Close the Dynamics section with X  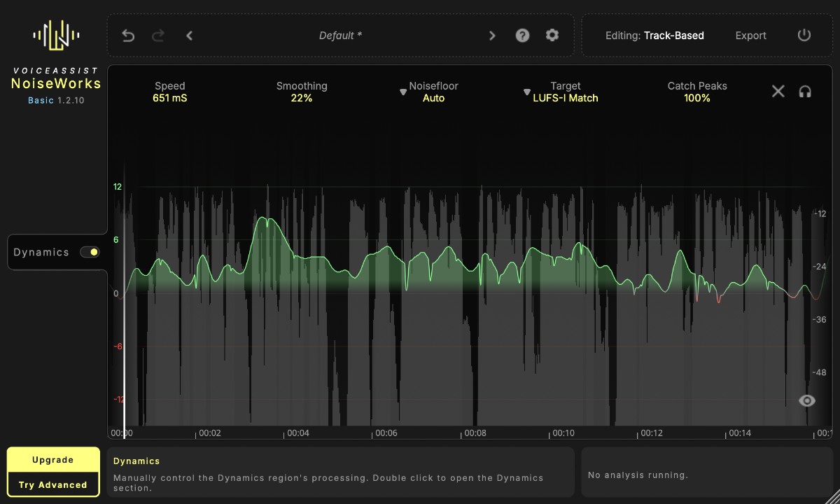(778, 91)
